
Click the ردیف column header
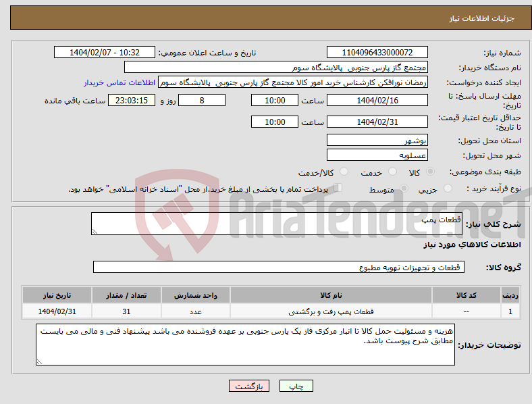(510, 295)
